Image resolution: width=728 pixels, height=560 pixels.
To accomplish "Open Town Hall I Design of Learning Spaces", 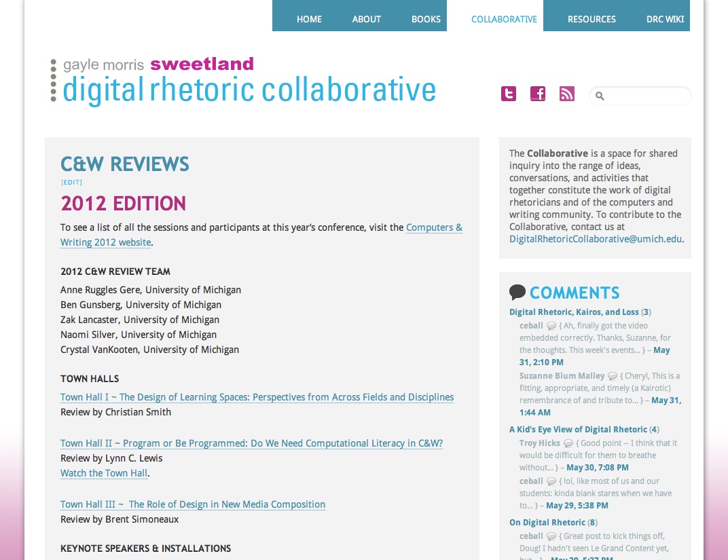I will [x=257, y=397].
